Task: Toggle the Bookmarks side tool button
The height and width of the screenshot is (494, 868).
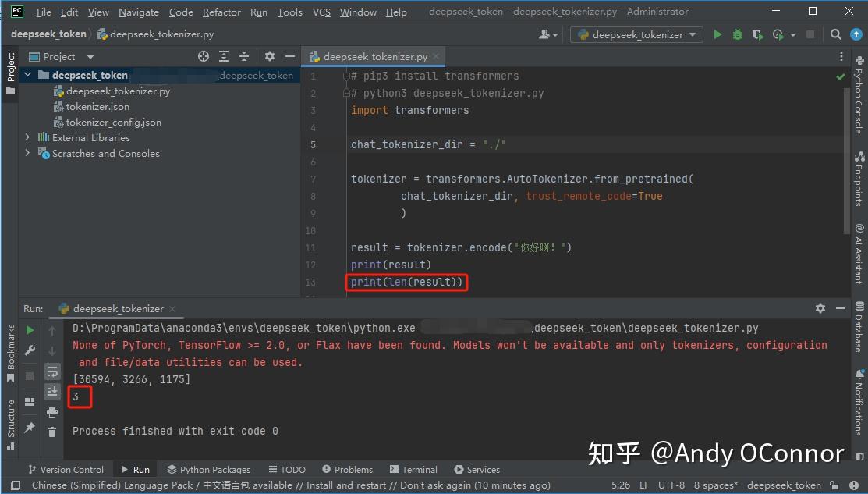Action: tap(10, 353)
